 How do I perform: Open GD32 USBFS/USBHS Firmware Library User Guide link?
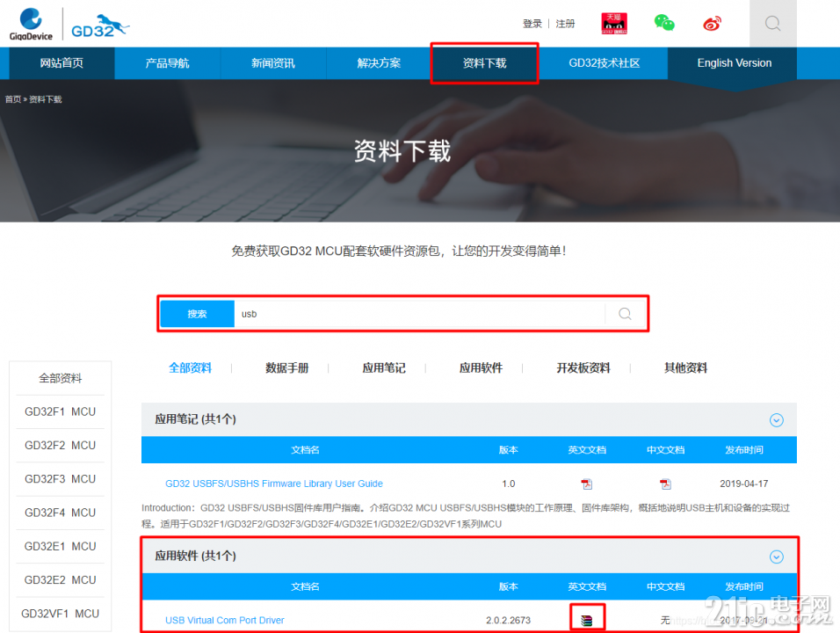[x=274, y=484]
